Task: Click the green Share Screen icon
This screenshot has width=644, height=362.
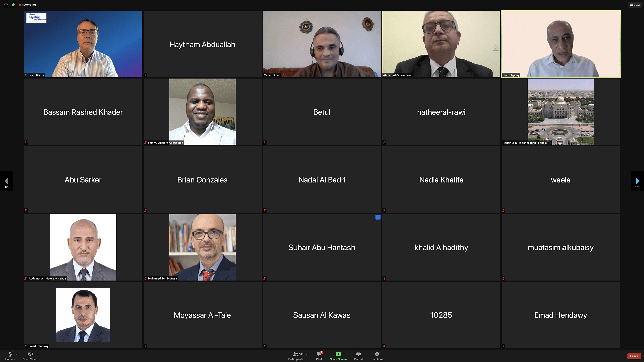Action: (x=338, y=354)
